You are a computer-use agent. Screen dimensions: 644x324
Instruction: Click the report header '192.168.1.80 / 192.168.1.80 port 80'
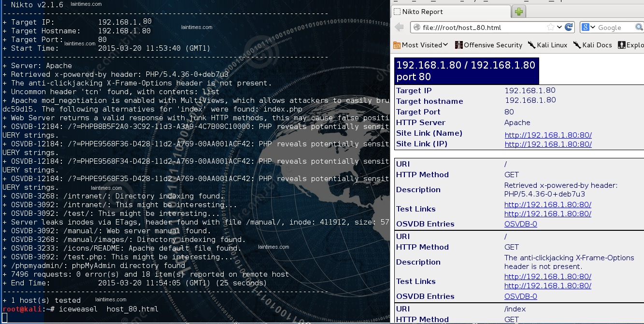[466, 71]
